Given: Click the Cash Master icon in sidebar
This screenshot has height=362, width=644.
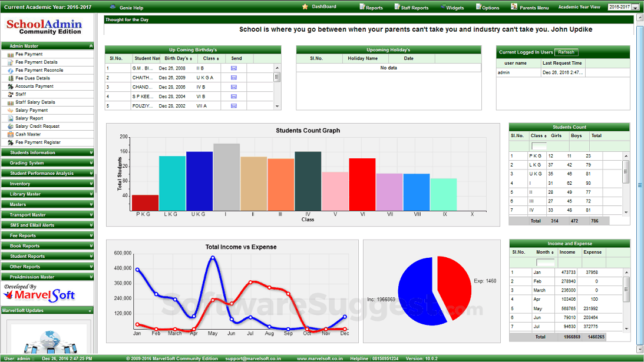Looking at the screenshot, I should [x=11, y=134].
